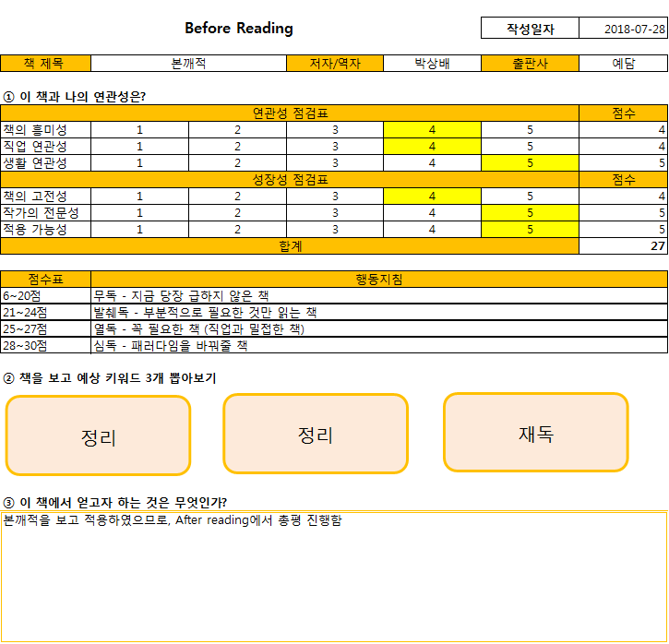
Task: Choose score 4 in 생활 연관성 row
Action: [432, 163]
